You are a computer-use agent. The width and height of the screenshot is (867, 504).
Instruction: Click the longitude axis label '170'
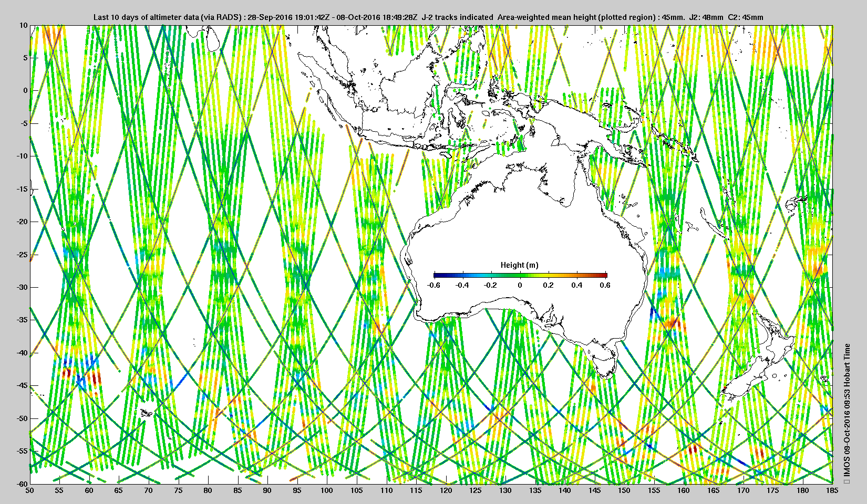pos(744,490)
